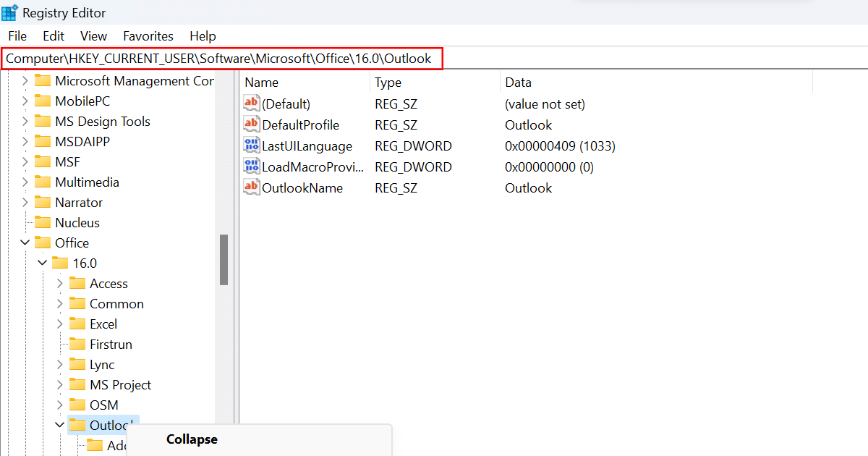868x456 pixels.
Task: Click the Data column header
Action: (518, 83)
